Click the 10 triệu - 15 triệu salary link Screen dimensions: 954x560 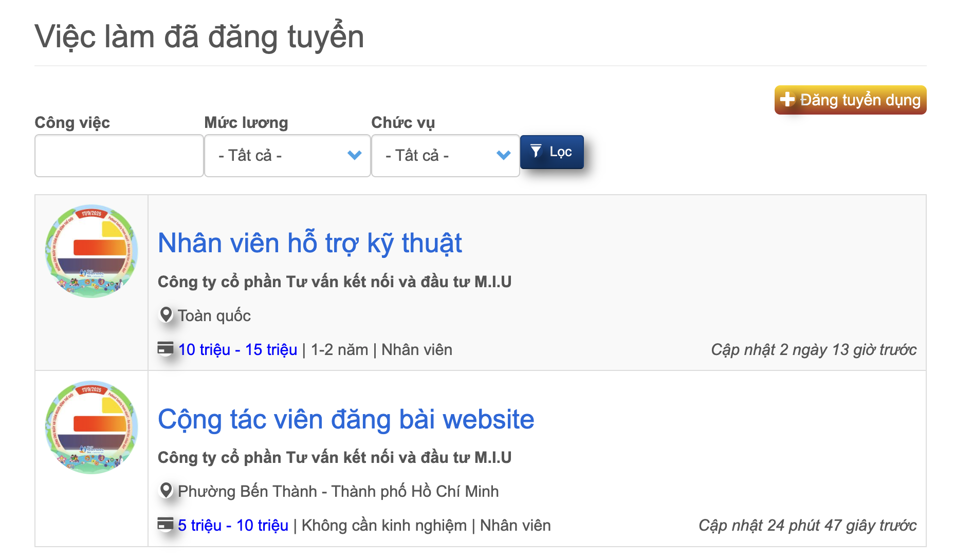[x=237, y=350]
